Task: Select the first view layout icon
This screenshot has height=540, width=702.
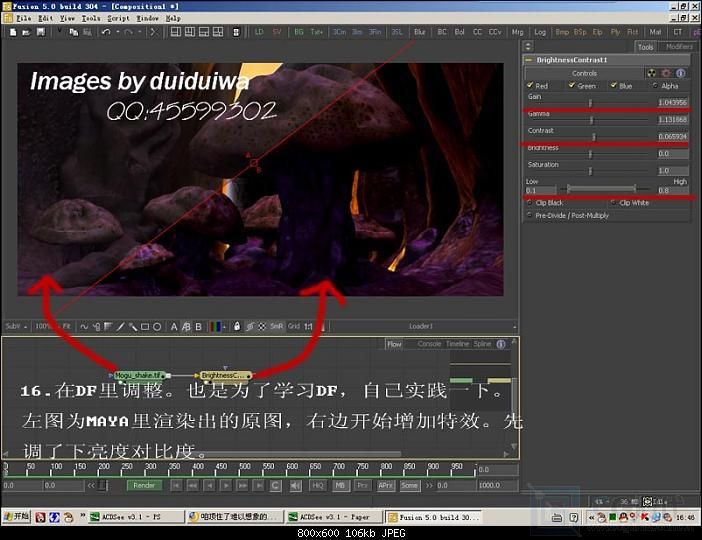Action: coord(176,32)
